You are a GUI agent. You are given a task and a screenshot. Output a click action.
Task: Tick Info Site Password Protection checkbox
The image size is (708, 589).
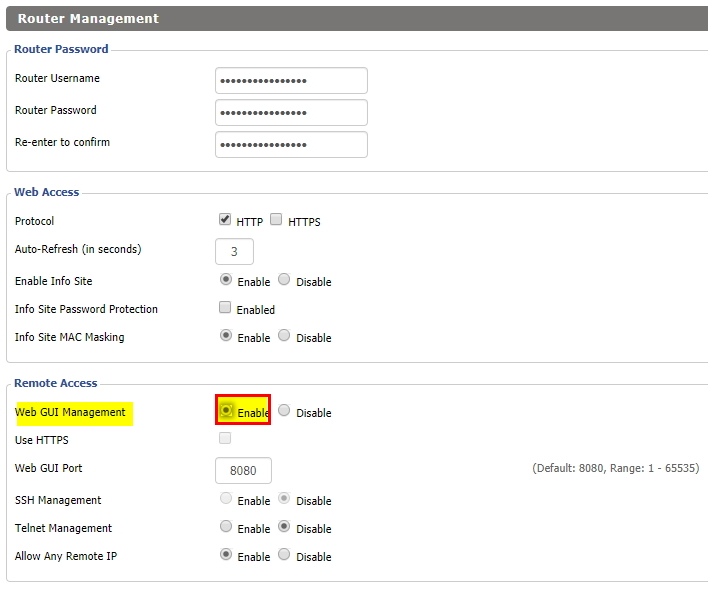225,308
